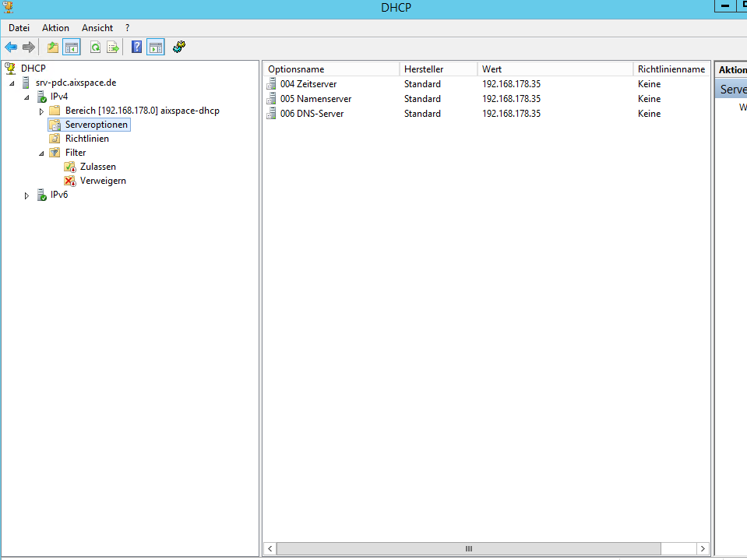
Task: Click the DHCP trophy icon in title bar
Action: (x=8, y=7)
